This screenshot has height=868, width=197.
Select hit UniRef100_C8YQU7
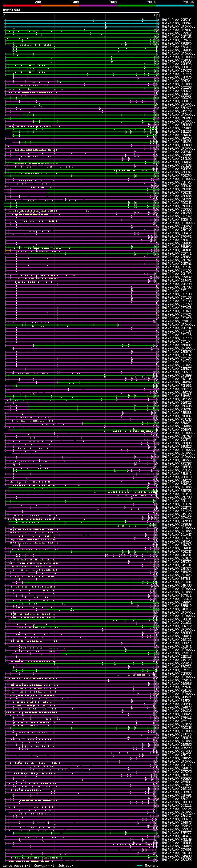point(177,30)
